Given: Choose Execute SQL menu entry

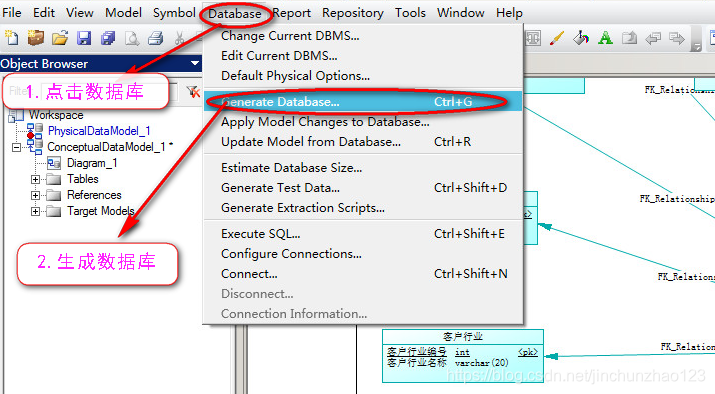Looking at the screenshot, I should click(363, 234).
